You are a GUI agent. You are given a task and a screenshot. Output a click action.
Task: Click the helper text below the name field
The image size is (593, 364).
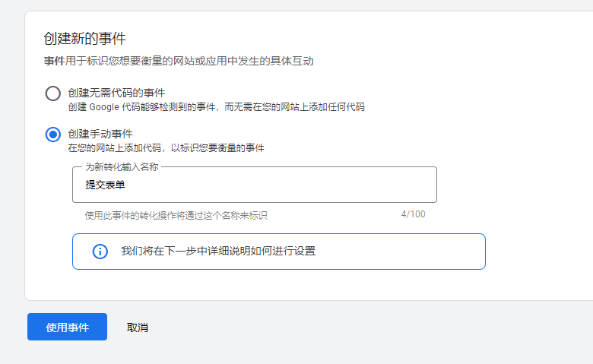[x=176, y=216]
